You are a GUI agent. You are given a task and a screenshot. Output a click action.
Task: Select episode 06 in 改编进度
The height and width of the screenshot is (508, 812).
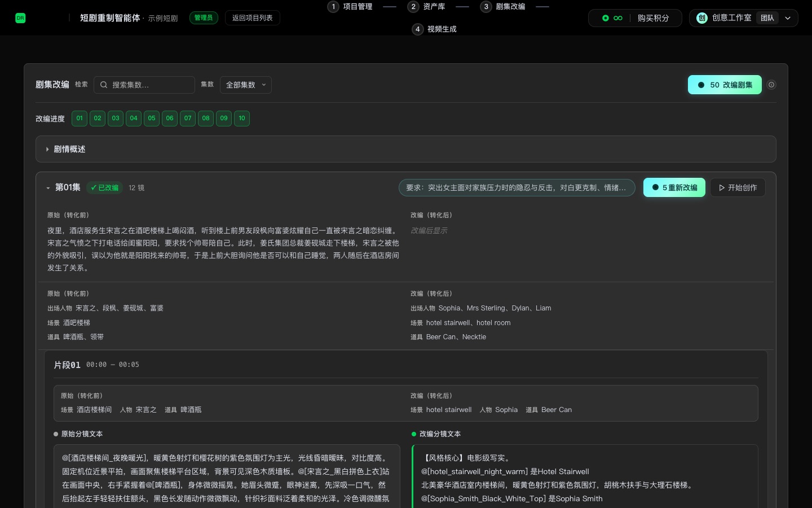pyautogui.click(x=170, y=119)
